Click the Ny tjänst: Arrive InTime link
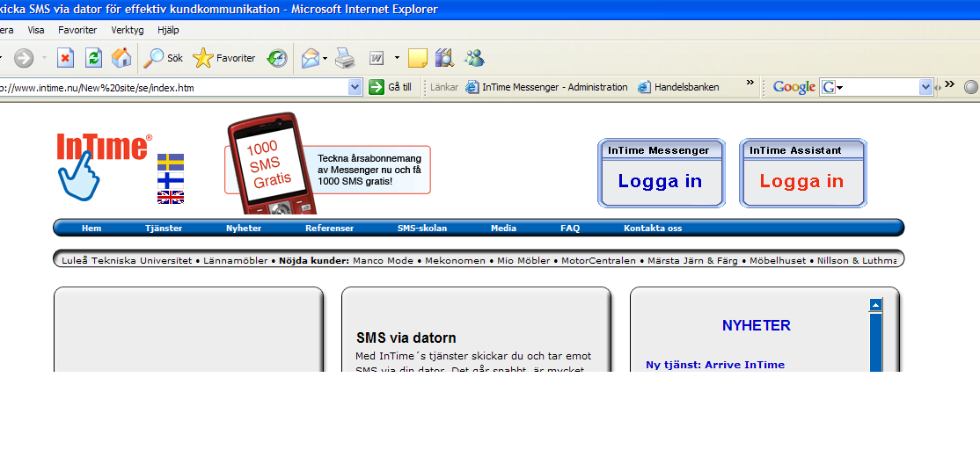The height and width of the screenshot is (450, 980). point(715,365)
